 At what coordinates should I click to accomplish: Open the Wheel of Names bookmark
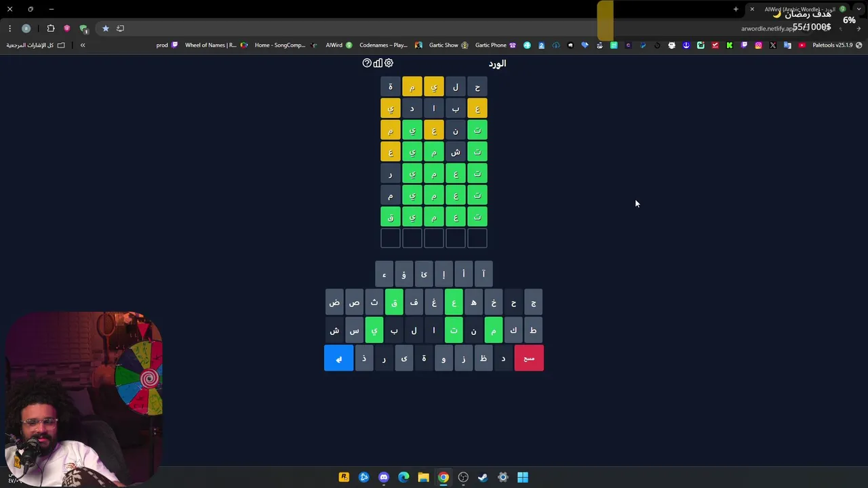tap(216, 45)
